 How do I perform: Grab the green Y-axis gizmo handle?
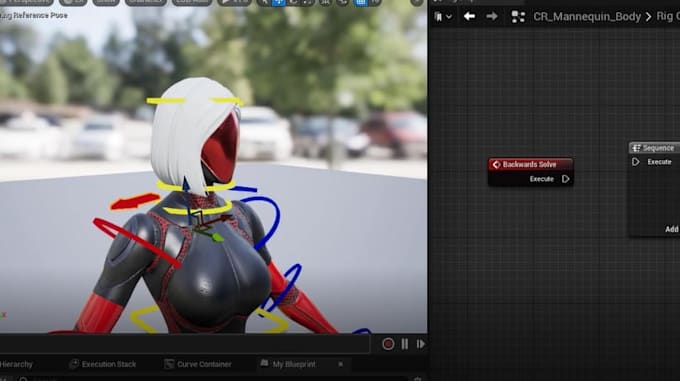pyautogui.click(x=218, y=237)
